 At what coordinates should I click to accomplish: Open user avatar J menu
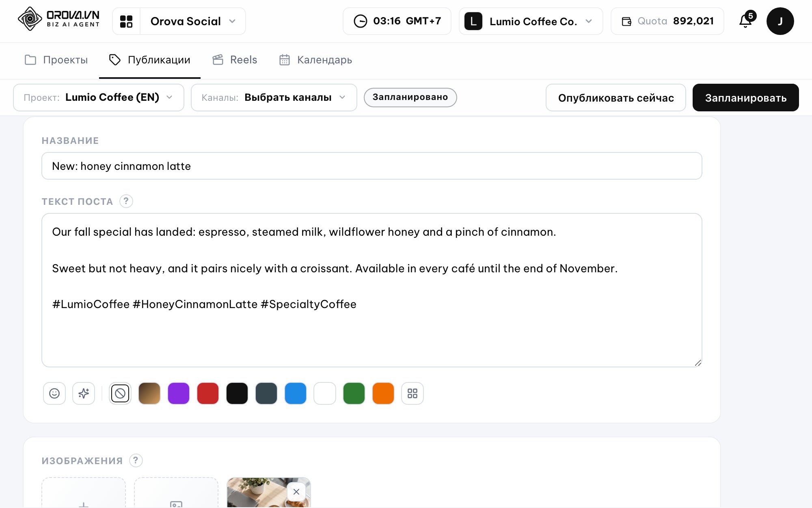(780, 21)
